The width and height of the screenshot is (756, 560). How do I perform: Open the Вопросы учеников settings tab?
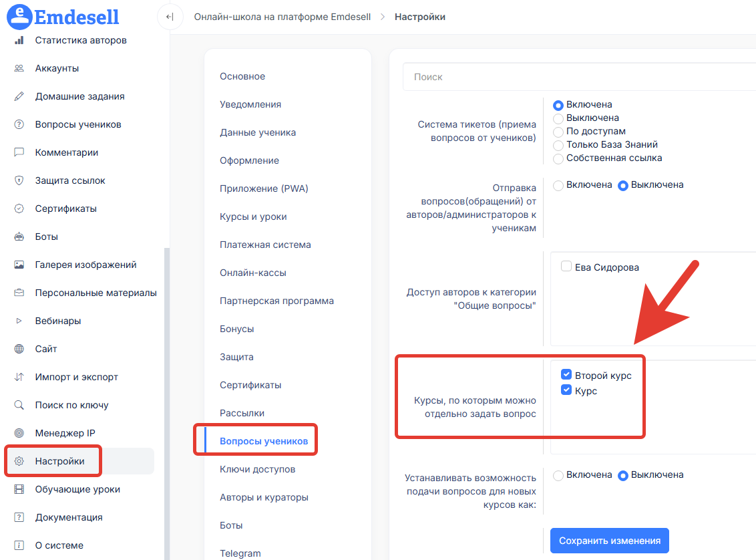tap(264, 441)
